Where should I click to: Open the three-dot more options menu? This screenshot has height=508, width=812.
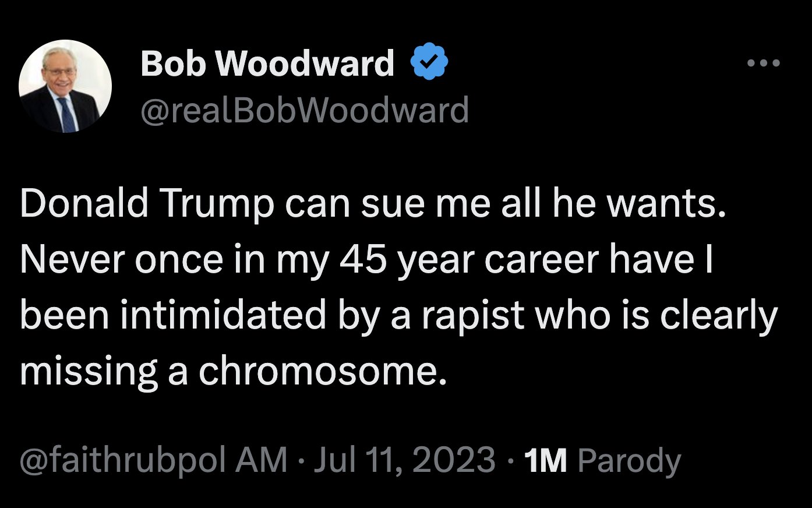click(764, 63)
